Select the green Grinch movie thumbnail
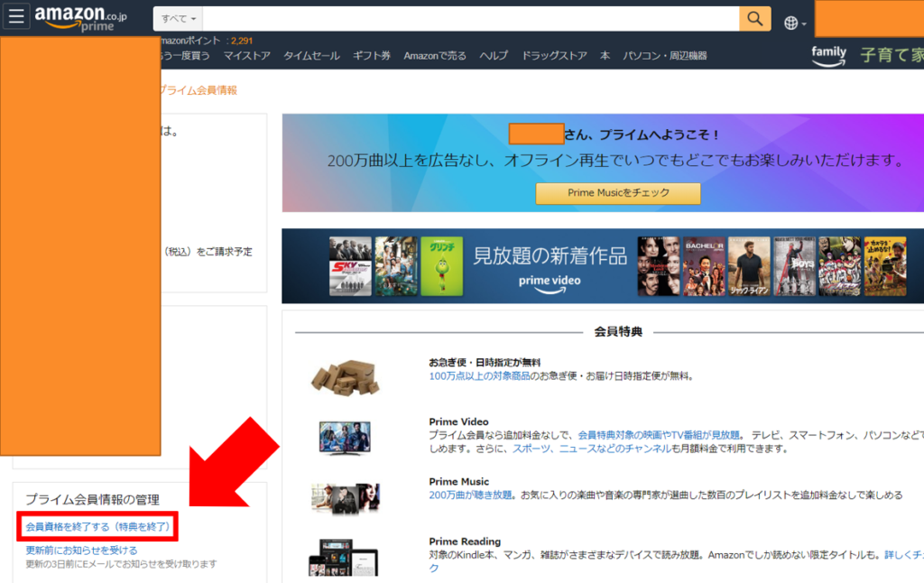The height and width of the screenshot is (583, 924). point(442,266)
